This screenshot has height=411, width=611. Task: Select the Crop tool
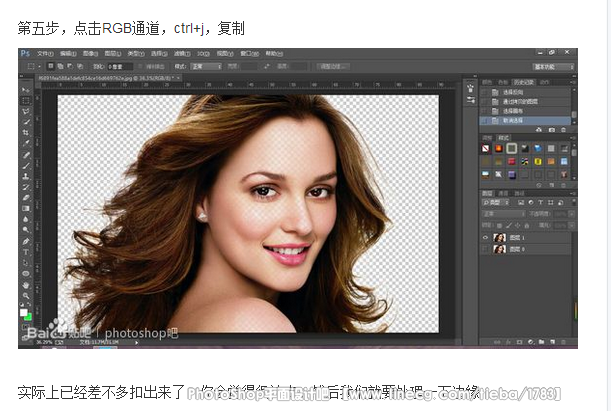(x=26, y=132)
